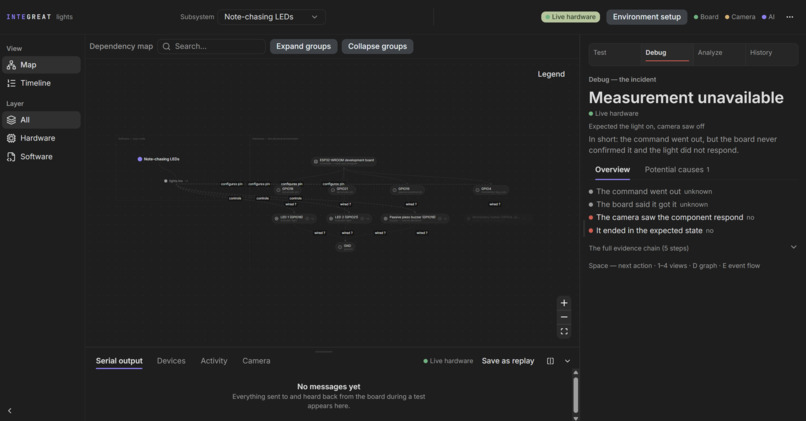806x421 pixels.
Task: Click the Camera status indicator
Action: [740, 17]
